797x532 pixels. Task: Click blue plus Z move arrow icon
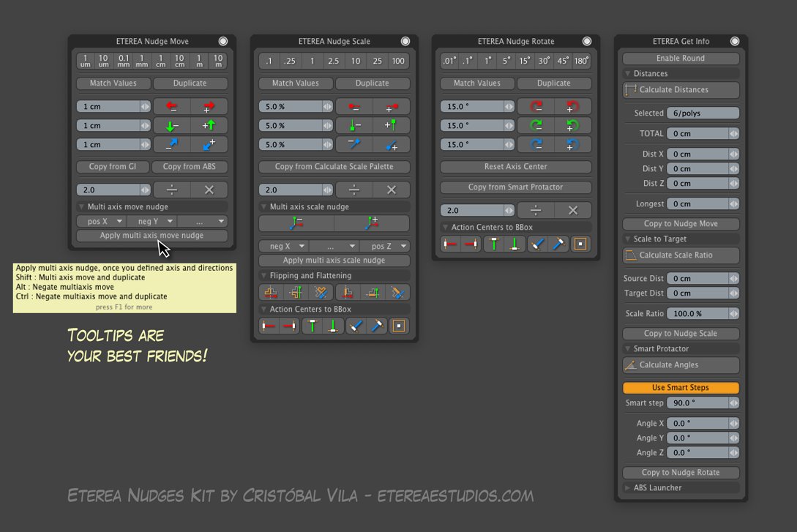coord(209,144)
